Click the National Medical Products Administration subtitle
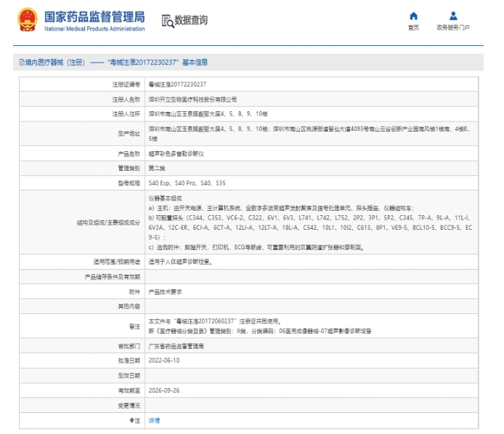504x434 pixels. point(94,28)
